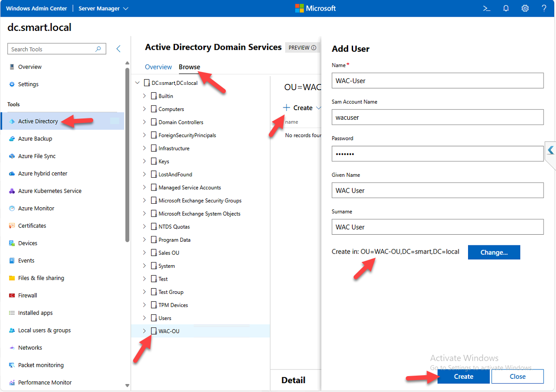Click the tools list scrollbar
Screen dimensions: 556x392
coord(127,155)
